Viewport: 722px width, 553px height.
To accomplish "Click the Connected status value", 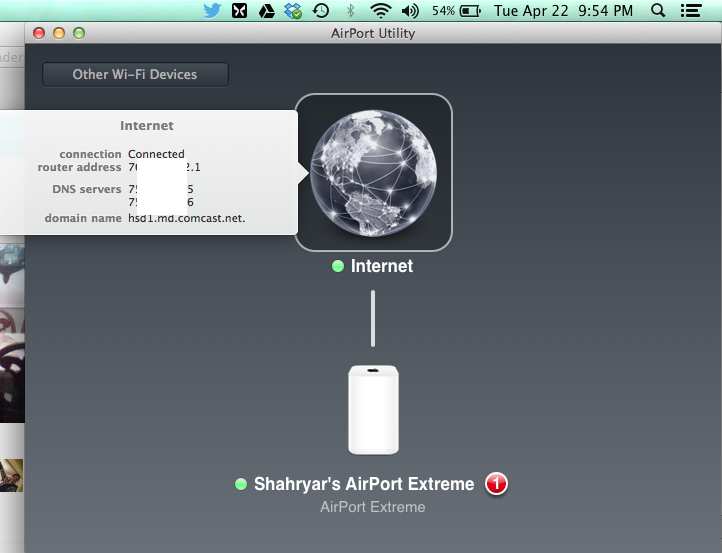I will point(156,154).
